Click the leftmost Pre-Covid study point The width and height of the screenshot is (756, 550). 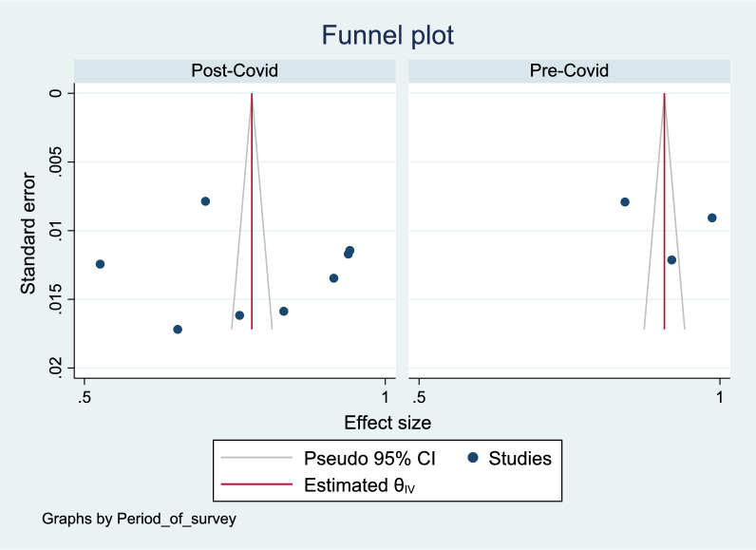pos(625,202)
